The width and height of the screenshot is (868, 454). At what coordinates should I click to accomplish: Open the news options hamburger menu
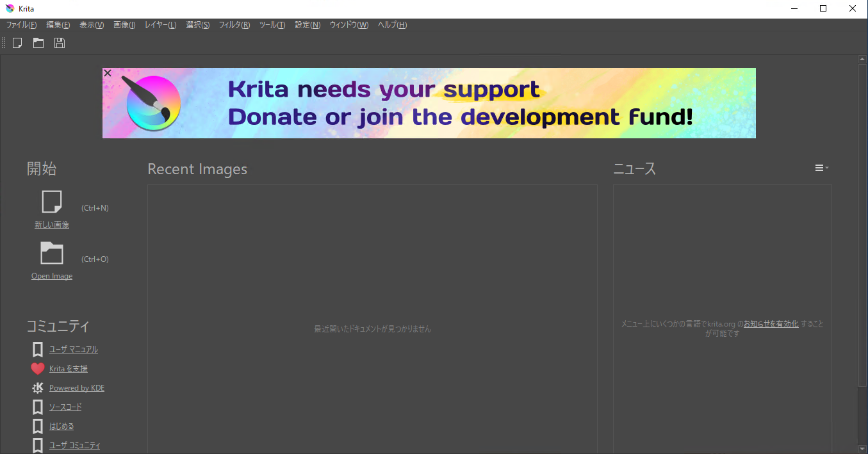point(821,167)
